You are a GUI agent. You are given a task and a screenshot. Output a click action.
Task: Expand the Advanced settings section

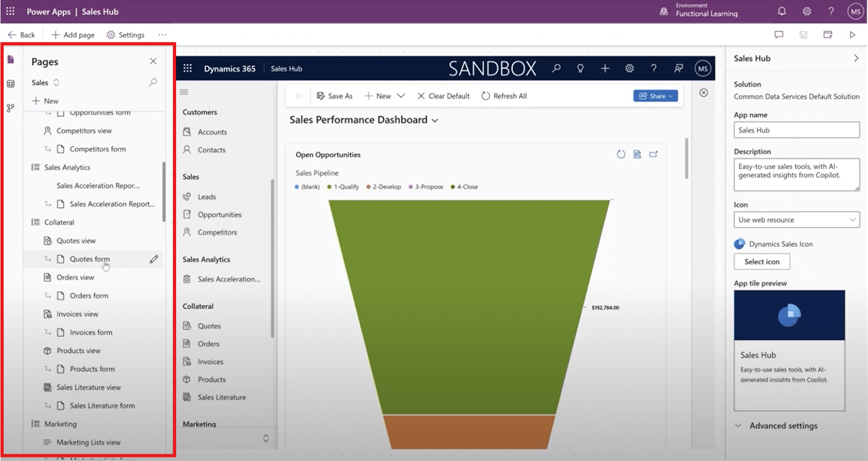783,426
